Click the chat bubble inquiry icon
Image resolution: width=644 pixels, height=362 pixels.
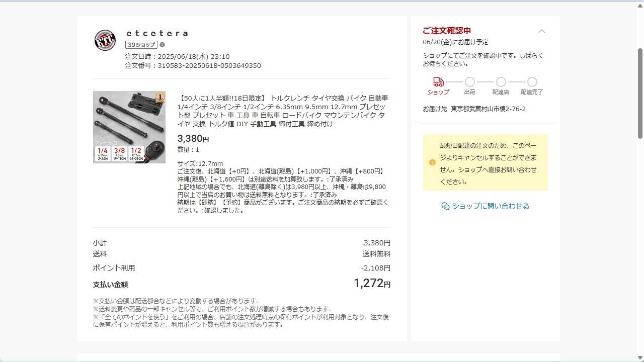[445, 206]
